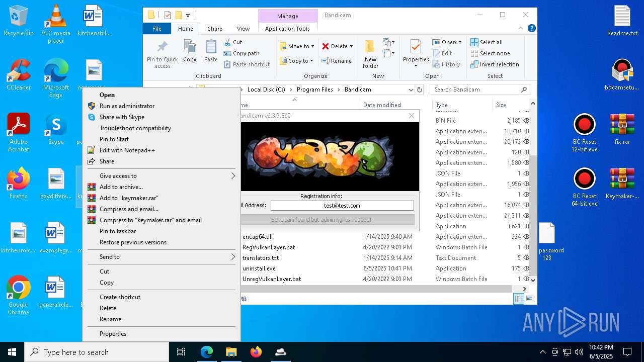
Task: Open Windows Start button
Action: coord(12,352)
